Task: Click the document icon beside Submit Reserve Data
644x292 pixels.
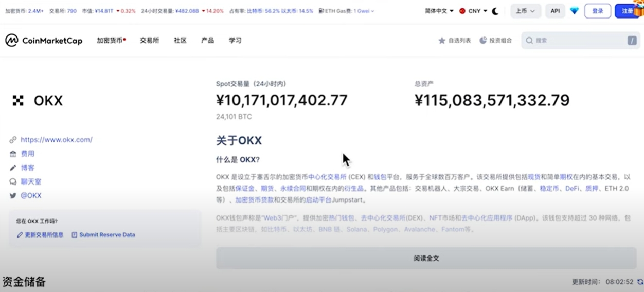Action: coord(74,235)
